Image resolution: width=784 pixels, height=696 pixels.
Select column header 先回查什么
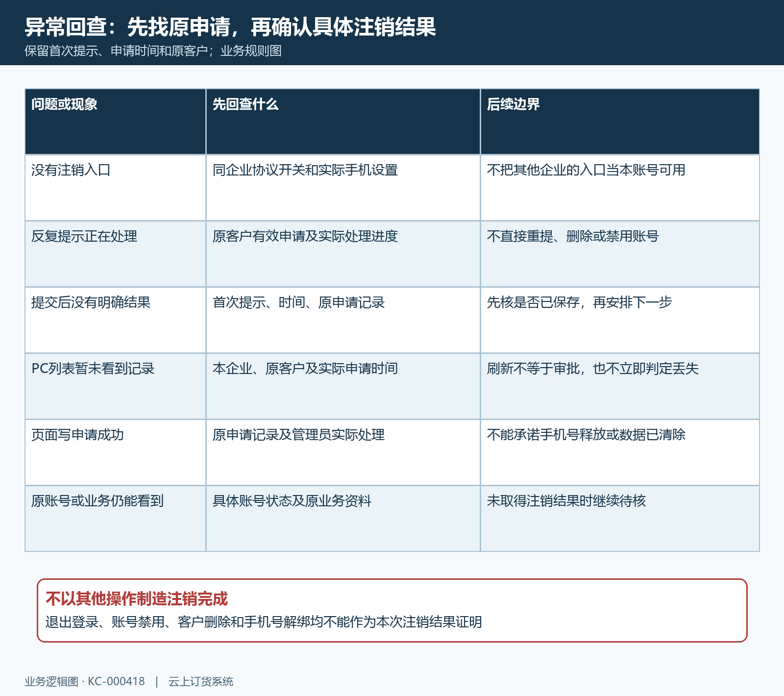click(x=343, y=122)
